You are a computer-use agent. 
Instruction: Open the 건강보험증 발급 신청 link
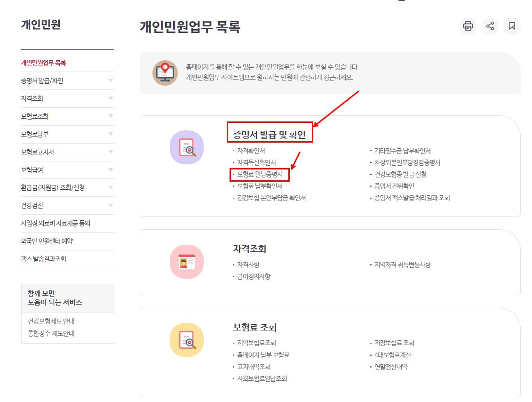400,175
